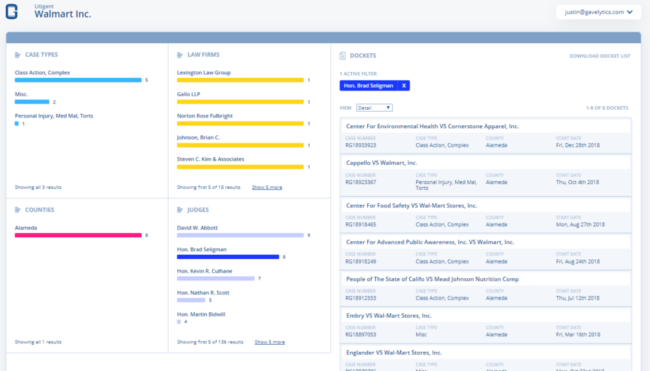The height and width of the screenshot is (371, 650).
Task: Click the Judges panel icon
Action: point(180,210)
